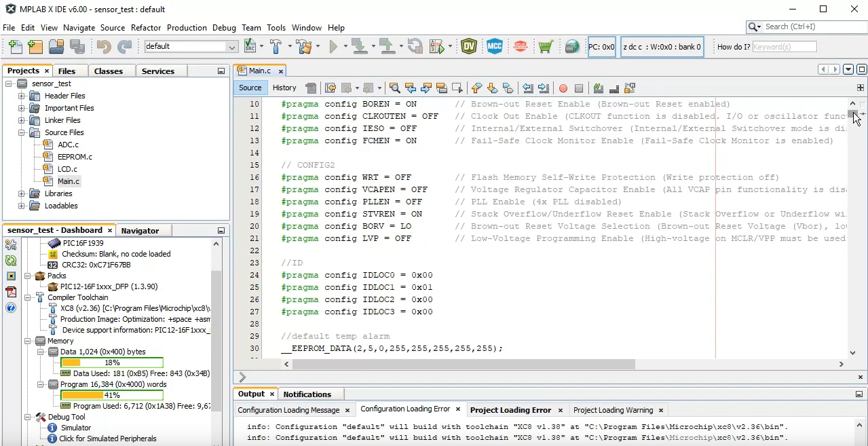Open the Services tab
Image resolution: width=868 pixels, height=446 pixels.
tap(158, 71)
